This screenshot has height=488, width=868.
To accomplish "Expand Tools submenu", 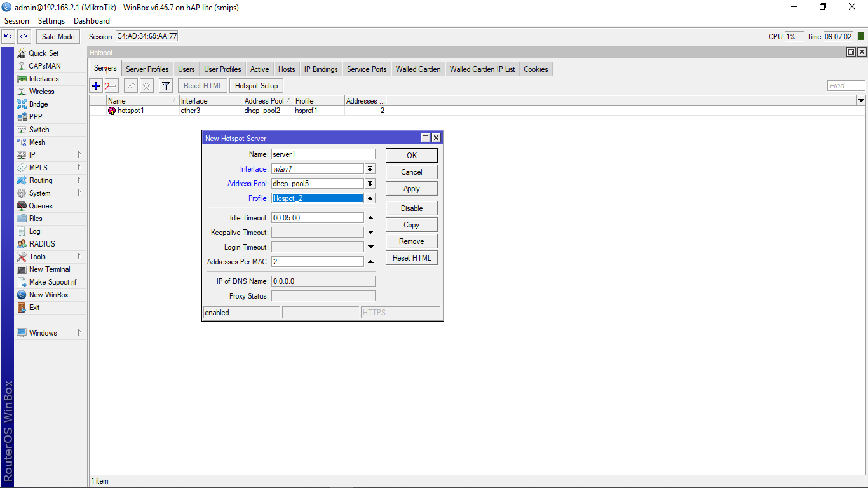I will (79, 257).
